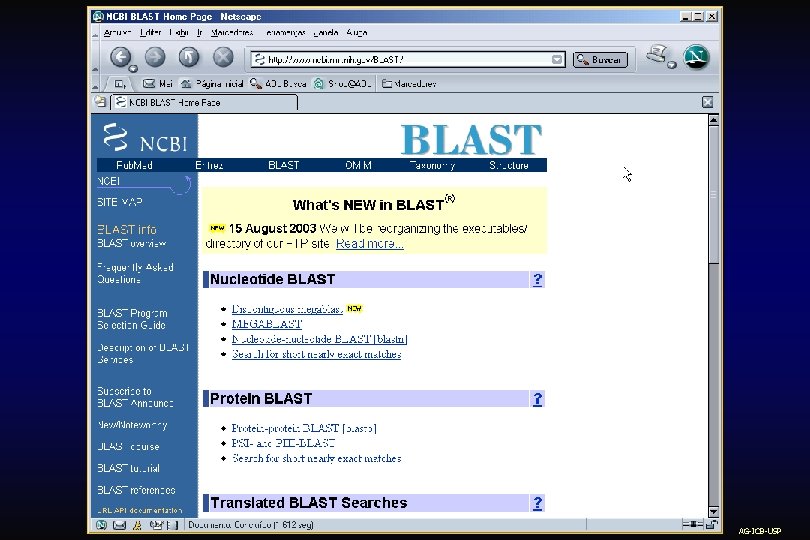The image size is (810, 540).
Task: Open PSI- and PHI-BLAST link
Action: click(x=283, y=443)
